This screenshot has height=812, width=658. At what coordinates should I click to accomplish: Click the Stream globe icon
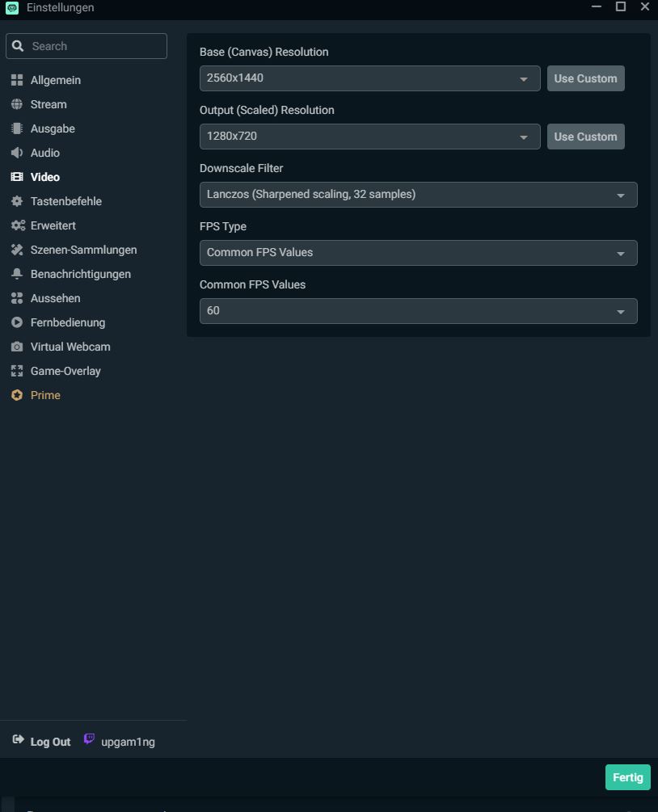(18, 104)
